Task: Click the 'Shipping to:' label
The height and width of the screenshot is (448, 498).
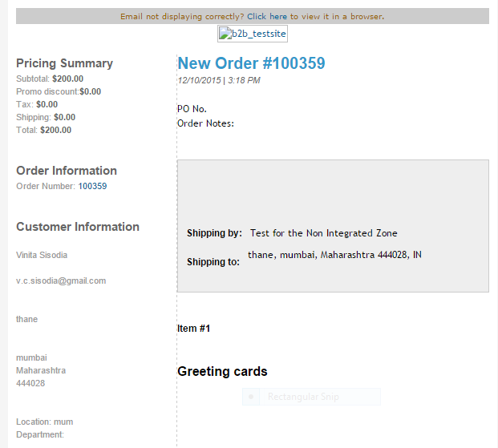Action: [x=213, y=262]
